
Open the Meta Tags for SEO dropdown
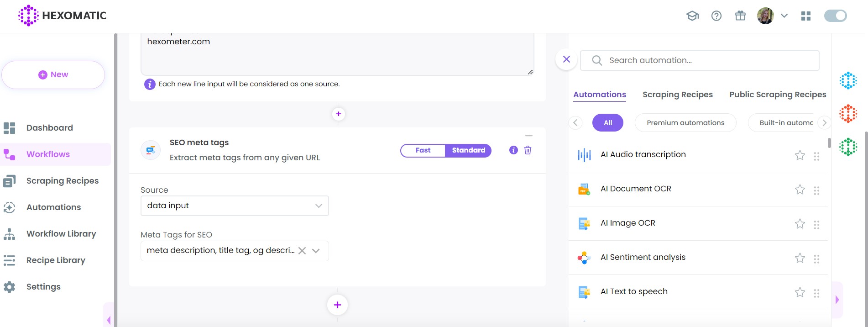[316, 251]
